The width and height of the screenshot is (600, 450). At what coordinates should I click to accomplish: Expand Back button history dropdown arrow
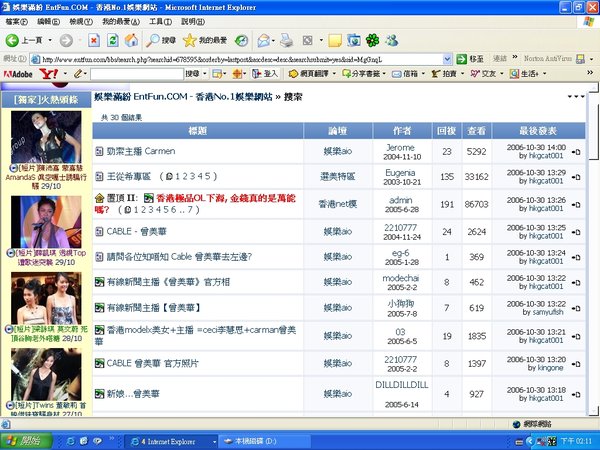[x=50, y=40]
